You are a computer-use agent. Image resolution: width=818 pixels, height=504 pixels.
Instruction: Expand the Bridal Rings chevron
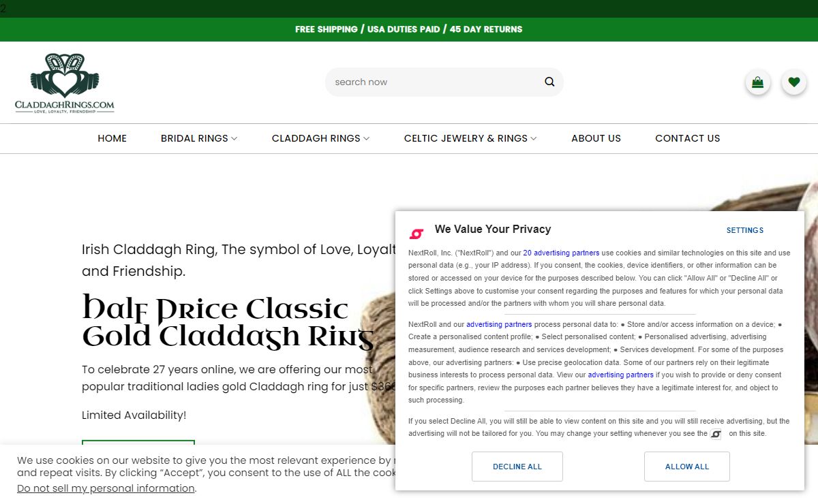click(234, 138)
